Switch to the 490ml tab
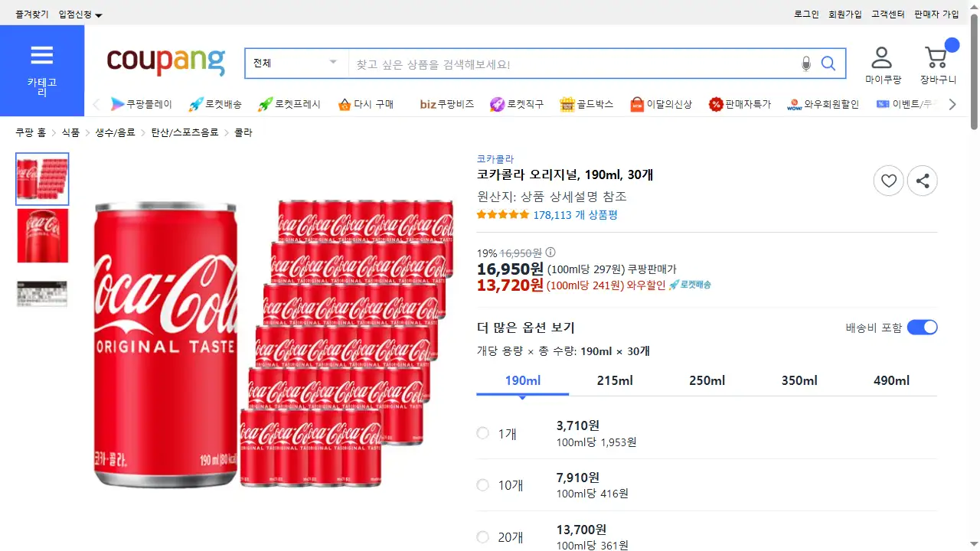The image size is (980, 551). tap(891, 381)
